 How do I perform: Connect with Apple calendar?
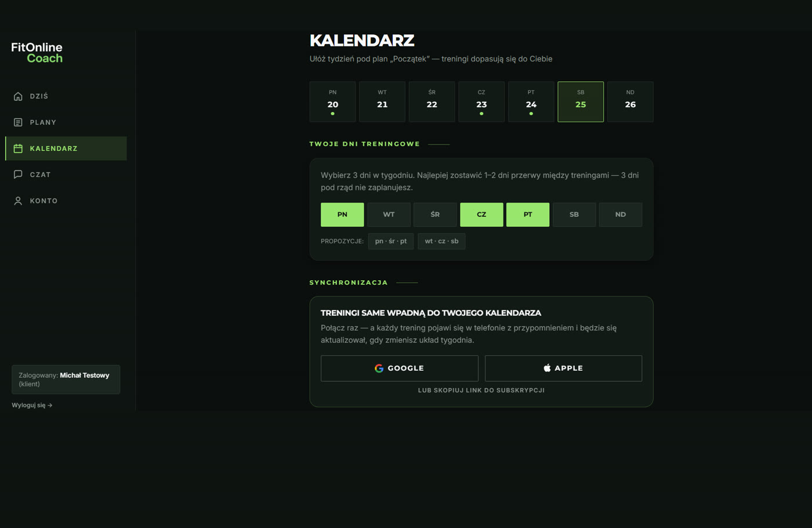point(563,368)
